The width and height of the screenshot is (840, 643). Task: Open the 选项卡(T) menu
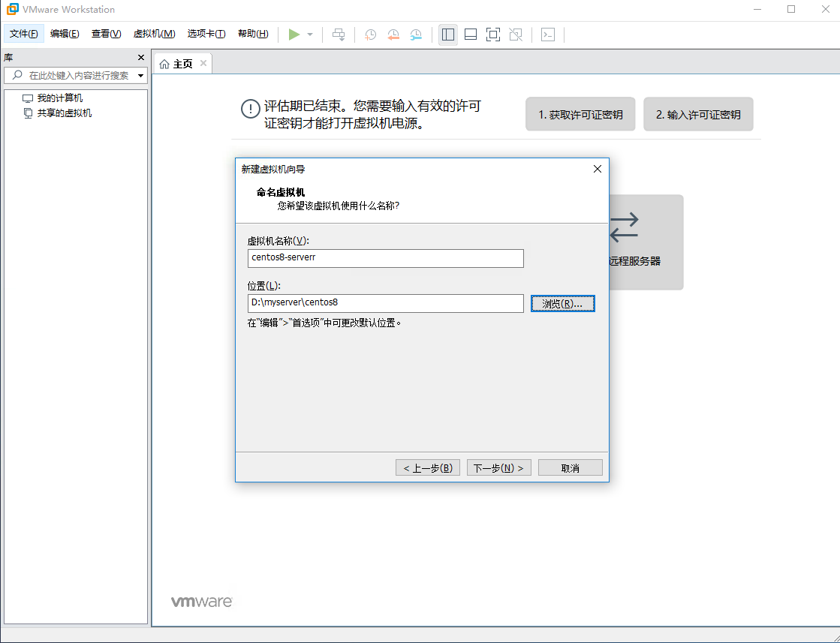pyautogui.click(x=206, y=34)
